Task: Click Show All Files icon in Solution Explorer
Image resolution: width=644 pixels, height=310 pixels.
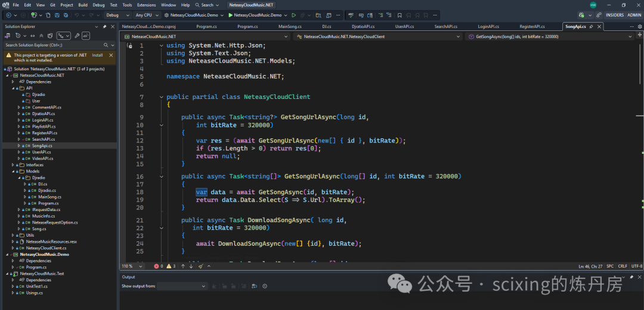Action: [49, 36]
